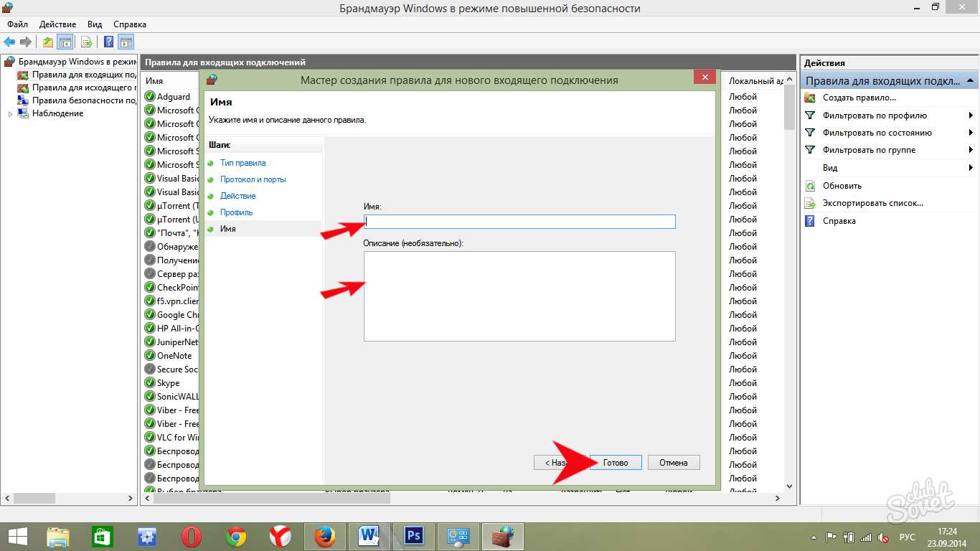Screen dimensions: 980x551
Task: Click the Создать правило icon in Actions
Action: click(x=810, y=98)
